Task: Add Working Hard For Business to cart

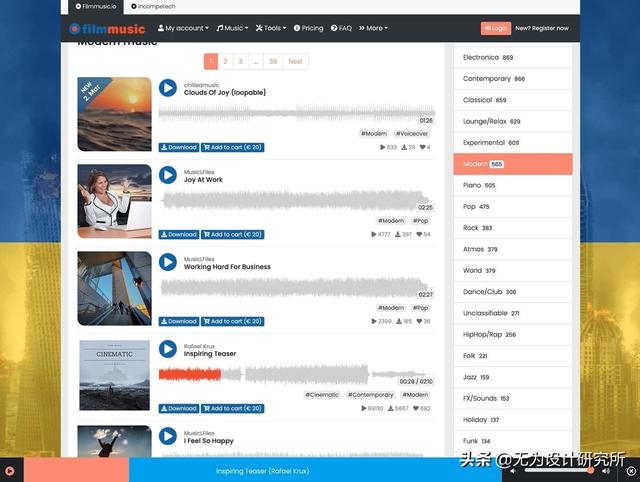Action: [x=233, y=321]
